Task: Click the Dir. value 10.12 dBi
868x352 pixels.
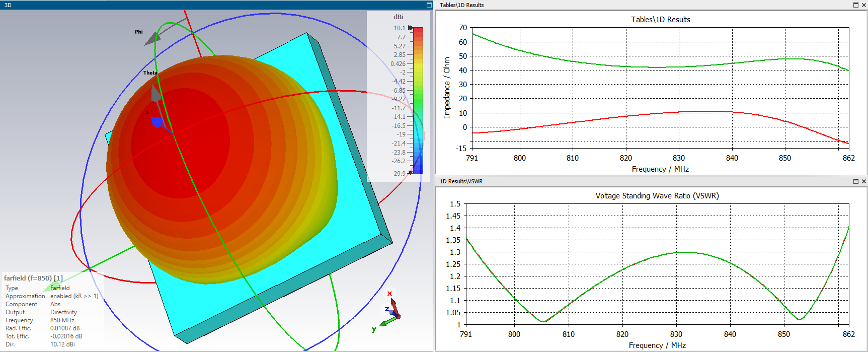Action: click(62, 344)
